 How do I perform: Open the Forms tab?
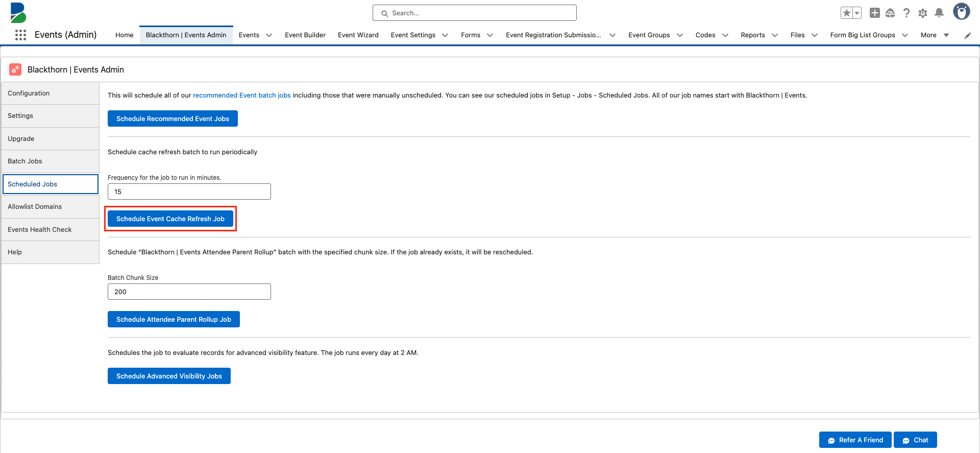471,35
